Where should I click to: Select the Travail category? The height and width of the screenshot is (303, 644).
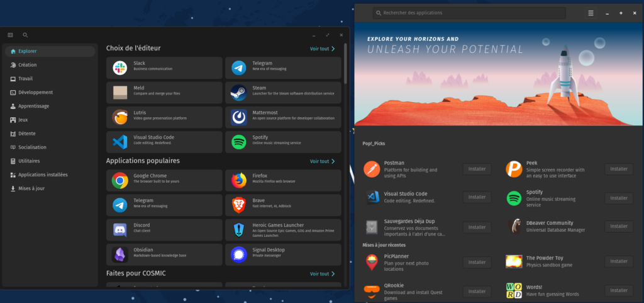50,79
